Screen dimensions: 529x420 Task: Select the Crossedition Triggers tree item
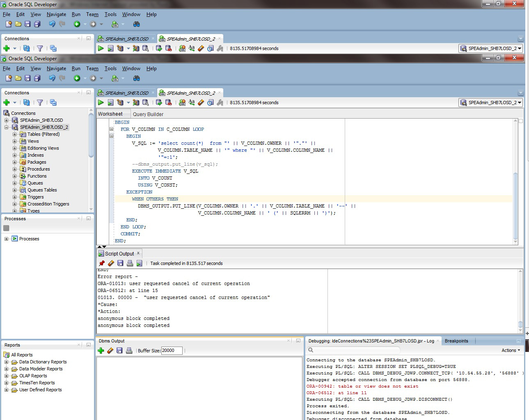[x=48, y=204]
